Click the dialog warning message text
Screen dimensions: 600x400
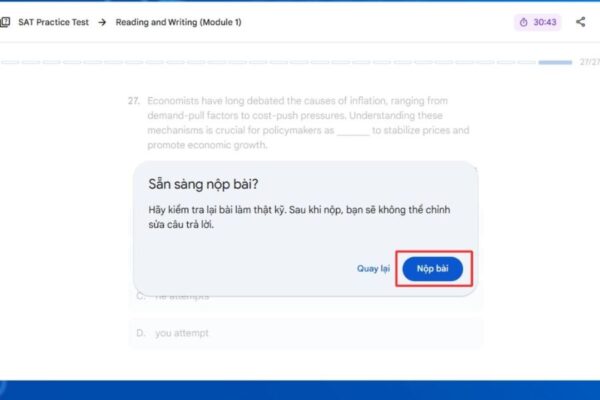pyautogui.click(x=299, y=217)
